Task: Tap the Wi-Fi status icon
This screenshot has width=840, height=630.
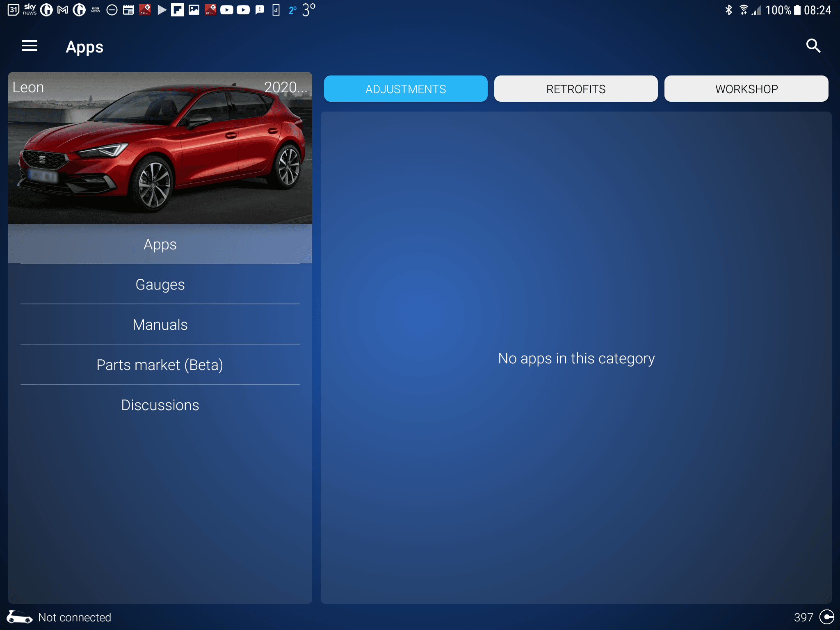Action: point(744,10)
